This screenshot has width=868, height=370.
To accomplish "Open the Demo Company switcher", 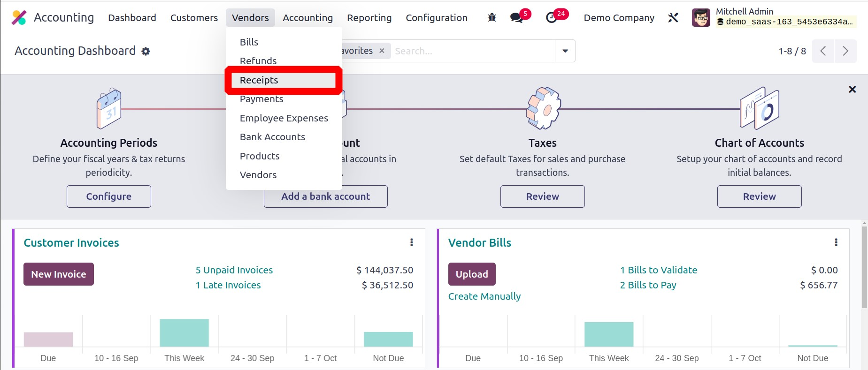I will [619, 18].
